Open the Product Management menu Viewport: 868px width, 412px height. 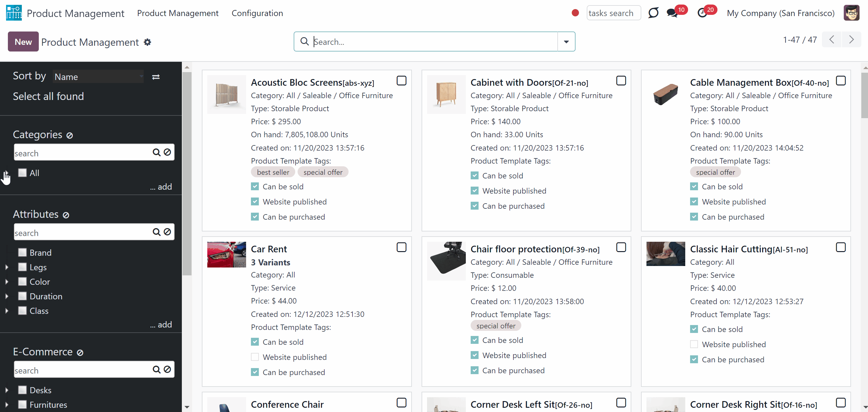178,13
